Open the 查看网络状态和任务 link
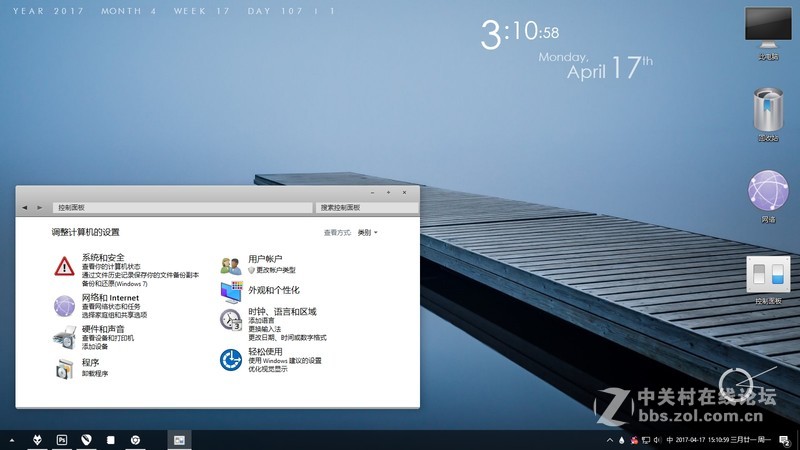The height and width of the screenshot is (450, 800). click(111, 307)
